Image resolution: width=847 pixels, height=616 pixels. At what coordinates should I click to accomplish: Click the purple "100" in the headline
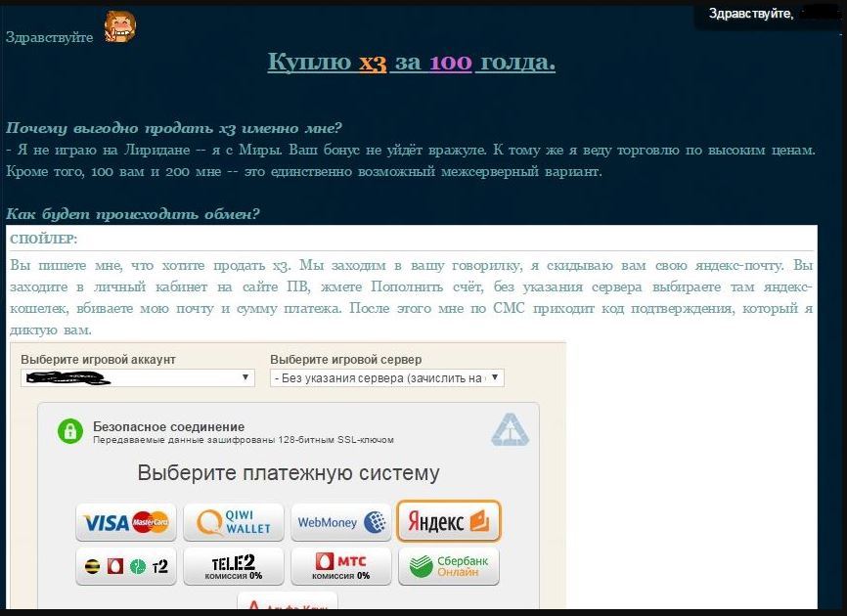coord(450,63)
